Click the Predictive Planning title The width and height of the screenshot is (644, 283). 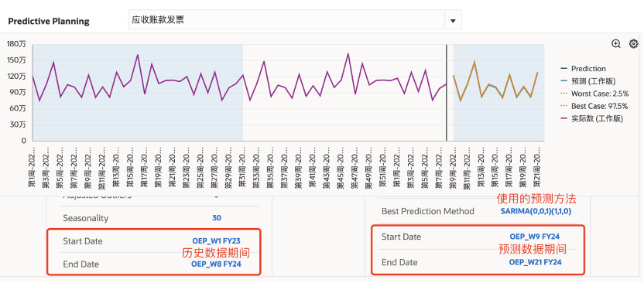point(49,22)
